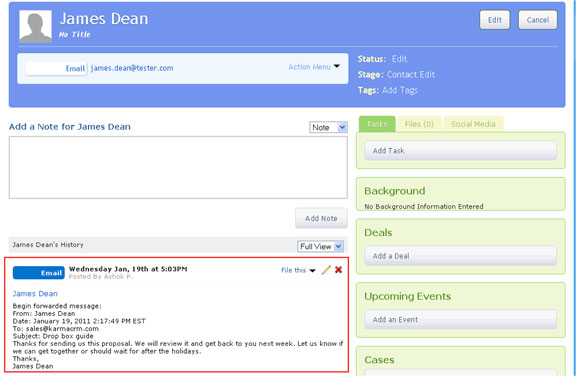The image size is (576, 376).
Task: Click the Edit contact button
Action: click(494, 20)
